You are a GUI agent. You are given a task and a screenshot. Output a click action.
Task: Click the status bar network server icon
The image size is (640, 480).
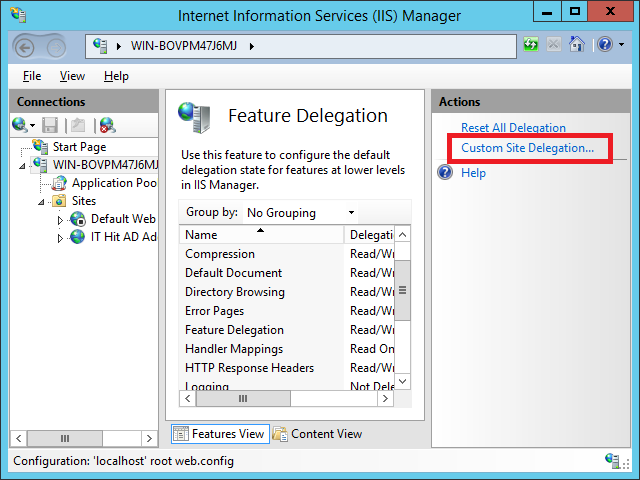click(x=612, y=460)
